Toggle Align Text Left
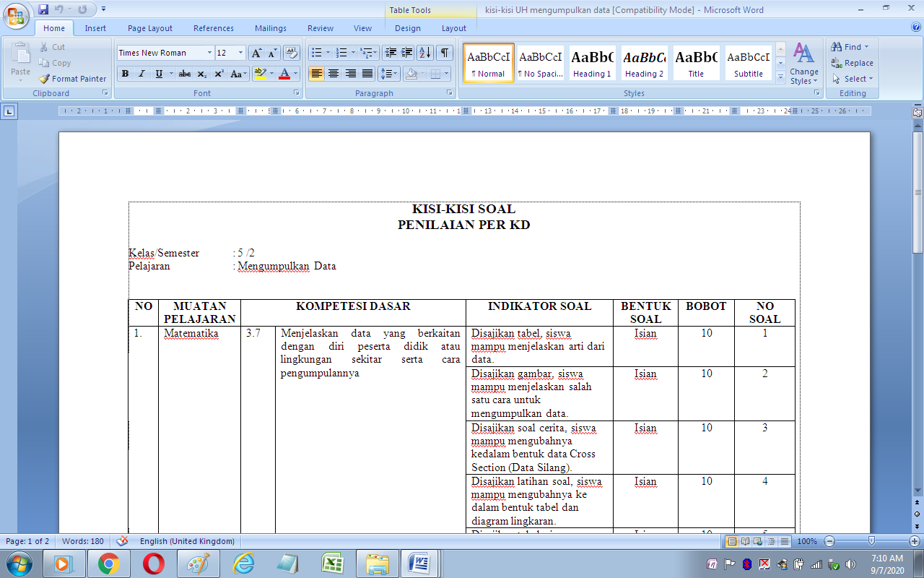 [316, 74]
